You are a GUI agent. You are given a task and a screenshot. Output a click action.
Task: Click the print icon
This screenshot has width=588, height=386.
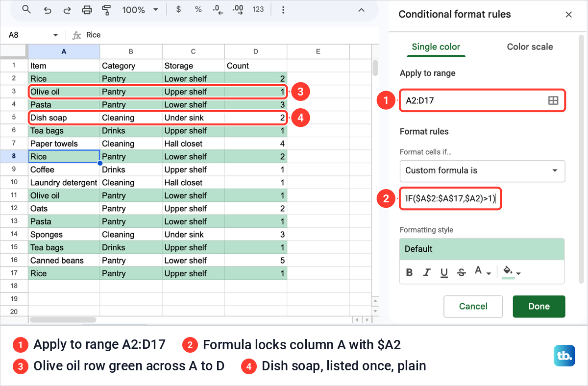(x=87, y=10)
